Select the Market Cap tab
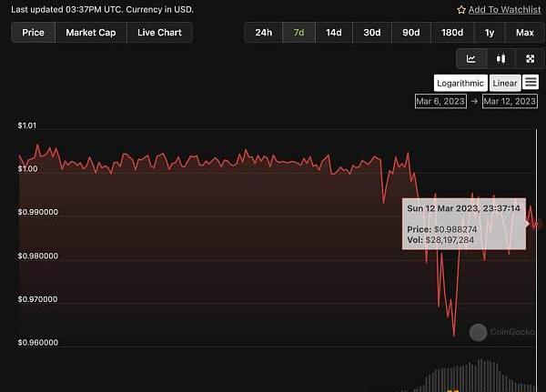 [x=90, y=33]
